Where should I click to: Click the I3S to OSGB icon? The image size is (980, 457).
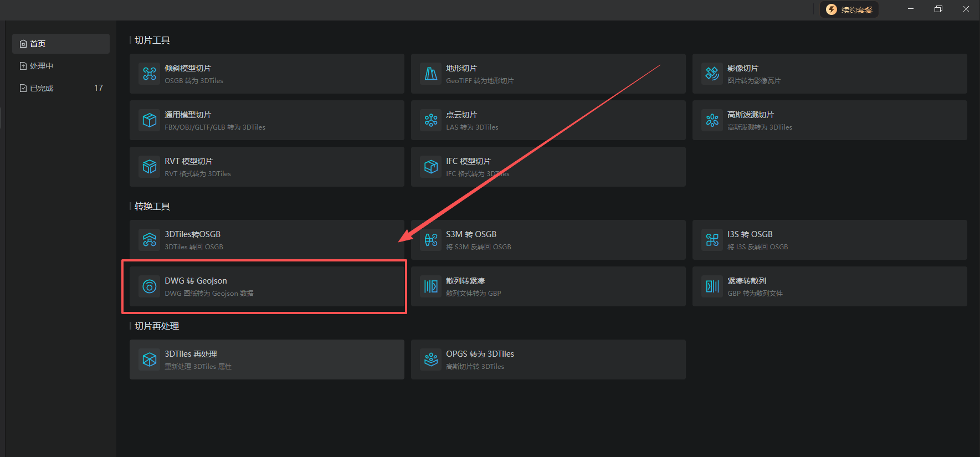712,240
